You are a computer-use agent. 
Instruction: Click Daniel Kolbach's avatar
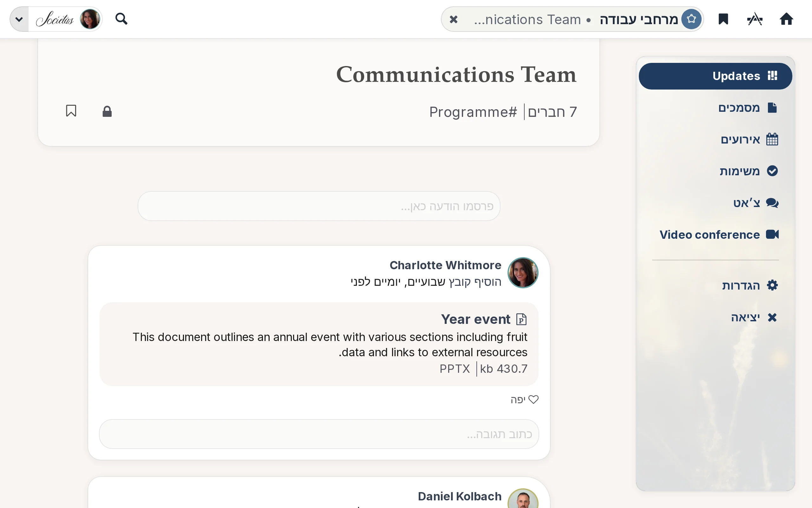tap(523, 498)
